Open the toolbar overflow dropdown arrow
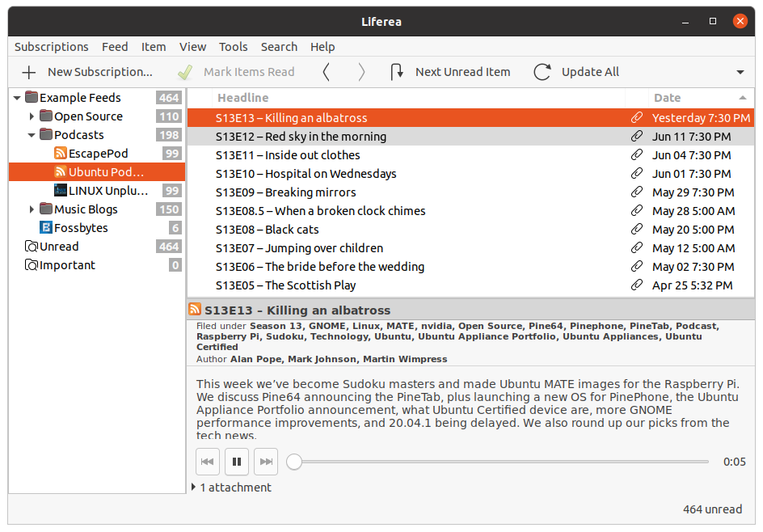This screenshot has width=763, height=532. 740,72
